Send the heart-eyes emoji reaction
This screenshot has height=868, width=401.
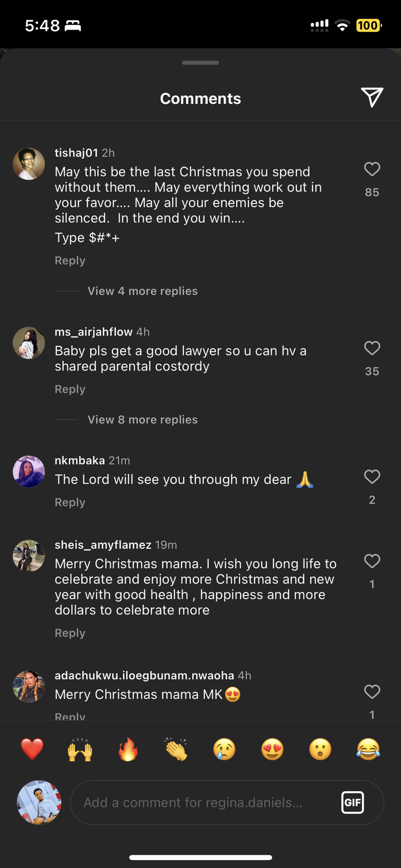tap(272, 749)
